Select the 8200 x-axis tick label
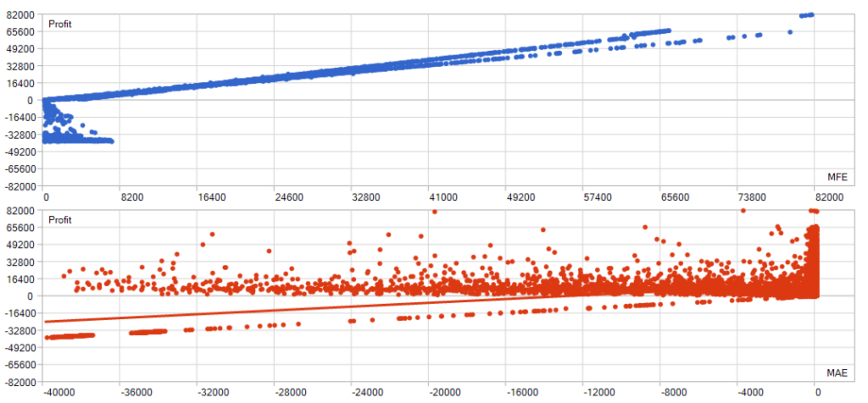This screenshot has height=403, width=868. 132,196
